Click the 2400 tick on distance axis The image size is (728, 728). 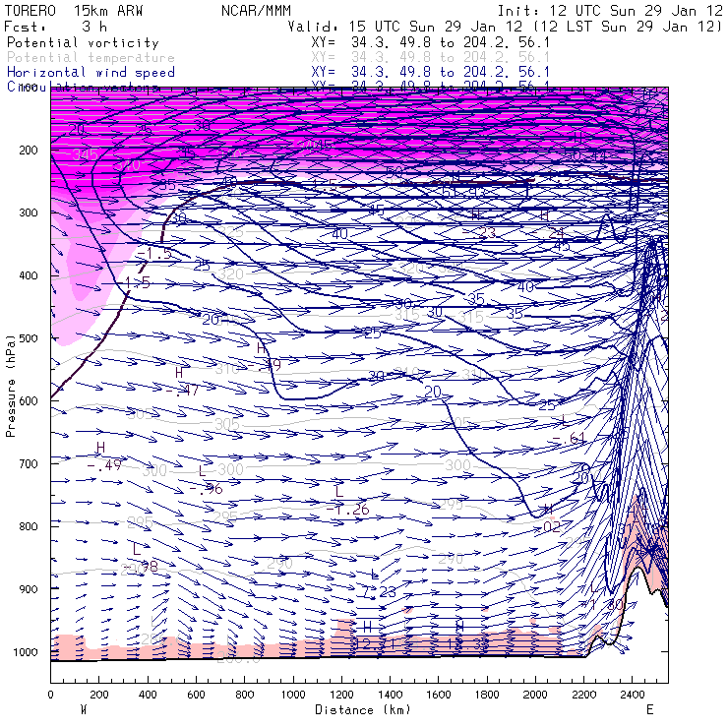tap(633, 695)
